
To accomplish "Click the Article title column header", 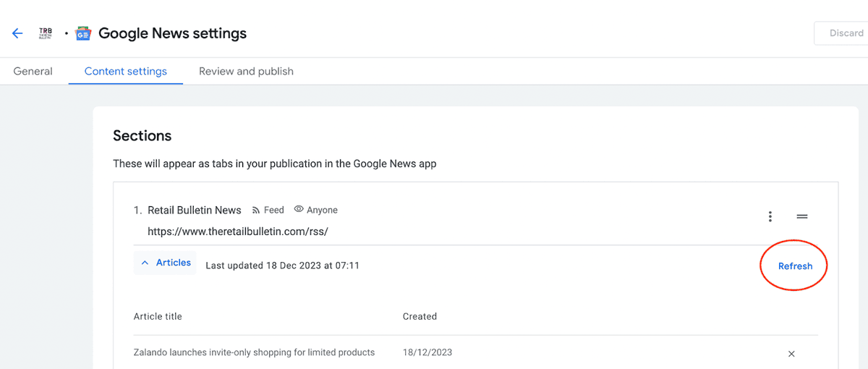I will 158,316.
